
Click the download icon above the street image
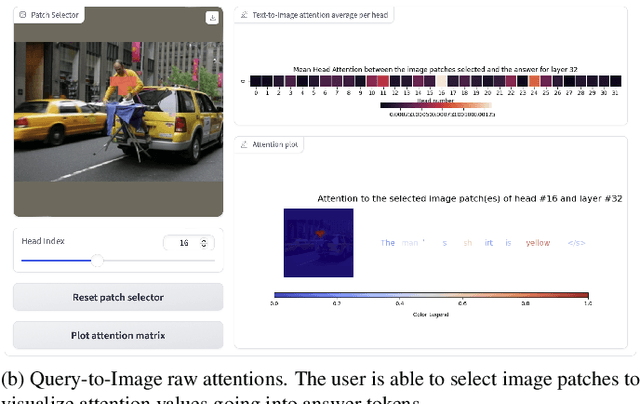[x=212, y=17]
